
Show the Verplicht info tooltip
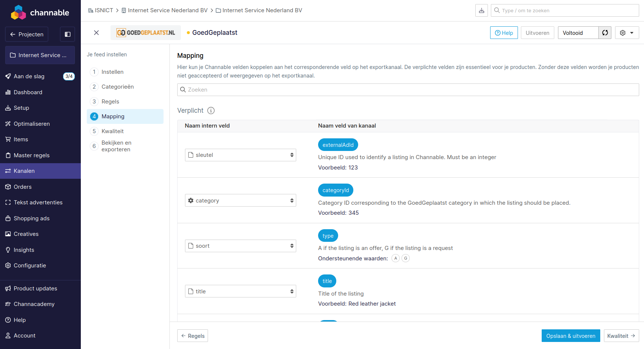[x=211, y=111]
